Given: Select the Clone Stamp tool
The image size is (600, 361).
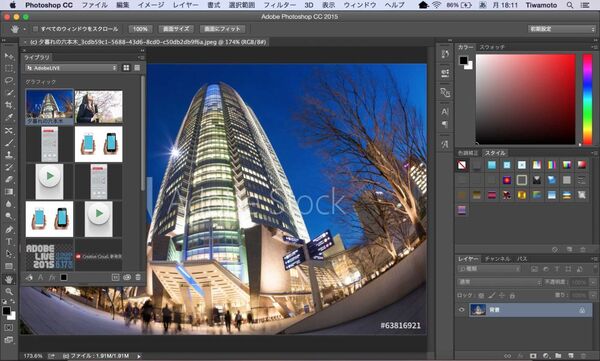Looking at the screenshot, I should coord(8,155).
